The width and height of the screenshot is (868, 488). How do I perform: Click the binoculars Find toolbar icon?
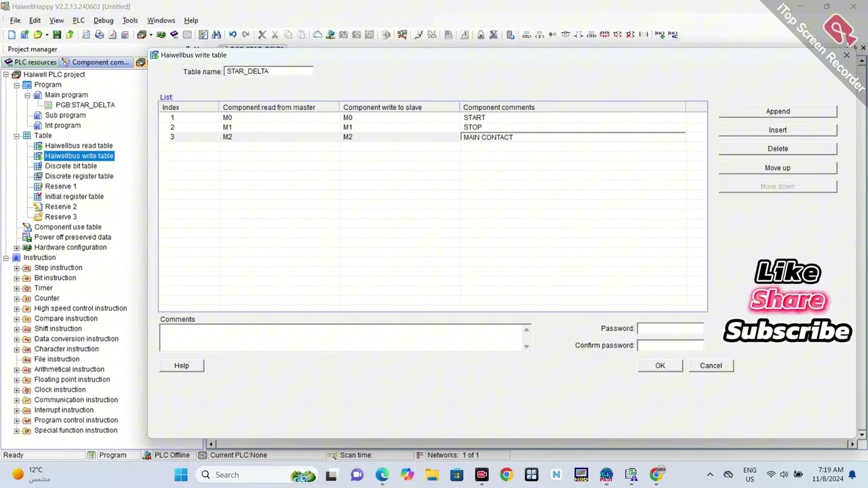pos(216,35)
